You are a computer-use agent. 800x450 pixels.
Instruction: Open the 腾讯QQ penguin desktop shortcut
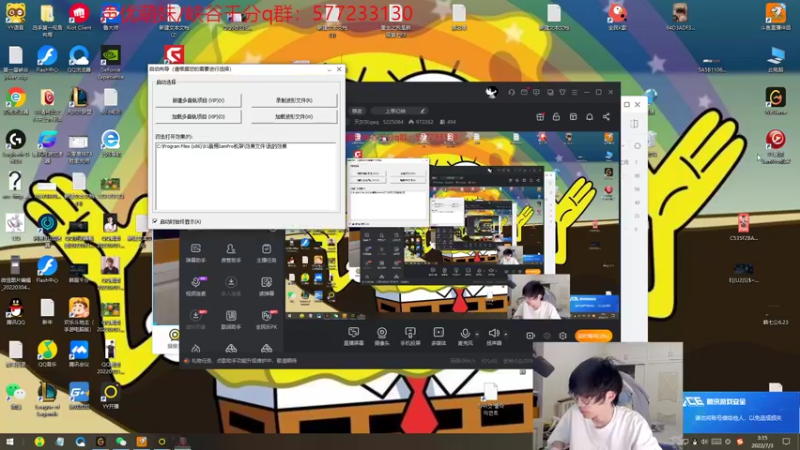16,311
